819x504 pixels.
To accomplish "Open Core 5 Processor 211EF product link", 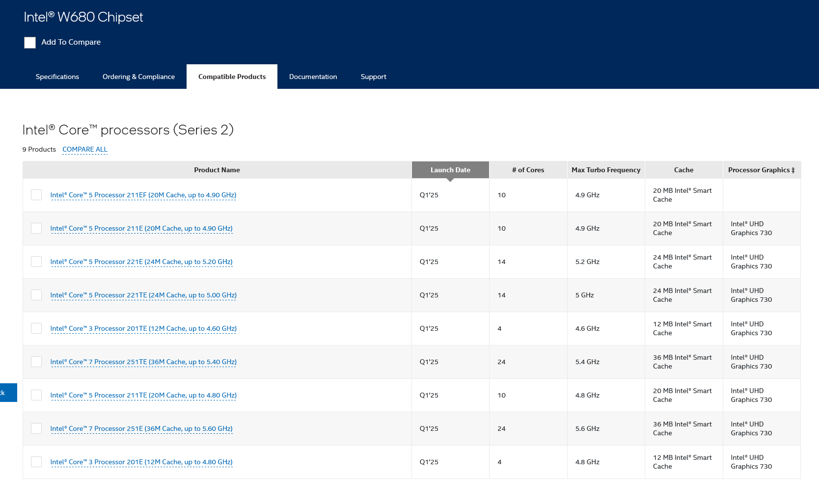I will (143, 195).
